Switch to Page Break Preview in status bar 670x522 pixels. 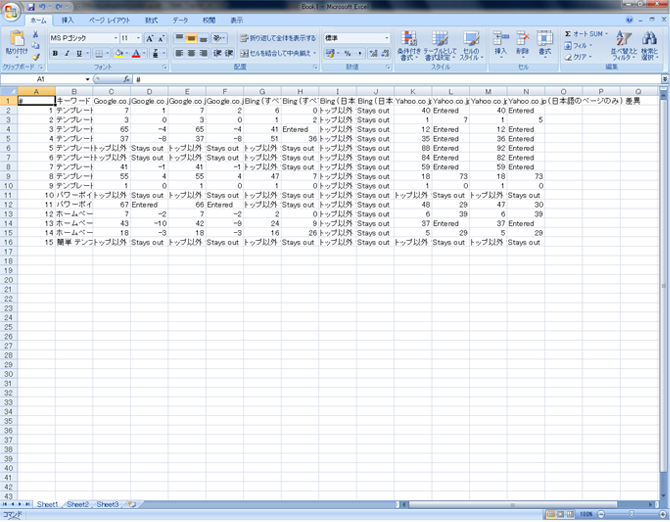point(570,514)
